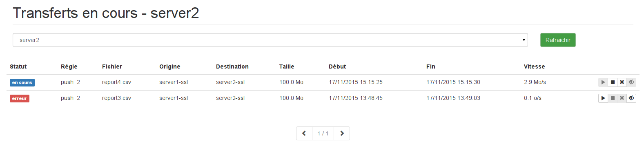644x164 pixels.
Task: Open the server2 selection dropdown
Action: coord(270,40)
